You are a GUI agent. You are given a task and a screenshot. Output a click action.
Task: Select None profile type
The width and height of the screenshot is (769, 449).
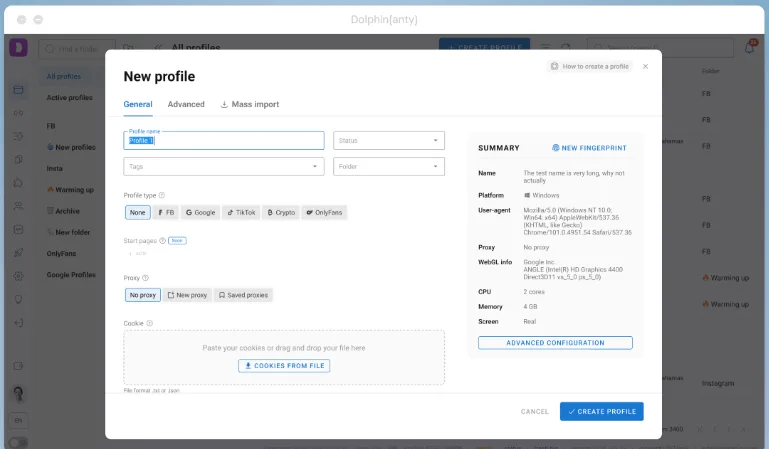tap(138, 212)
